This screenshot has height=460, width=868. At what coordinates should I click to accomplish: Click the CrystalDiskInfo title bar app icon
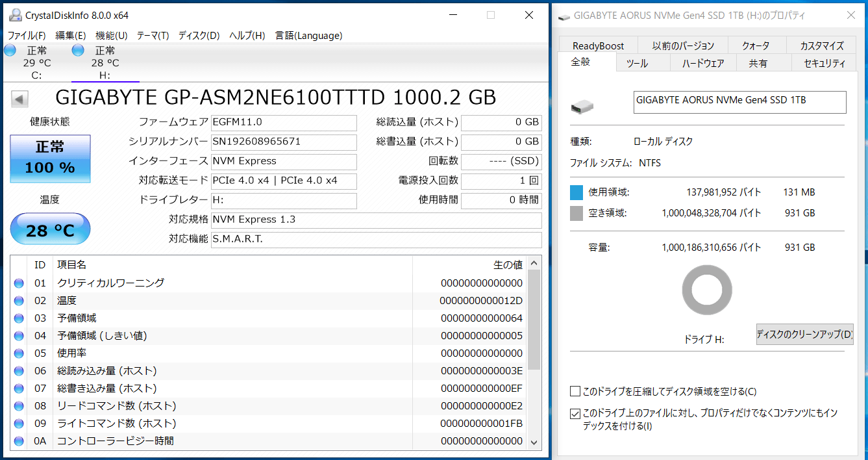point(14,15)
